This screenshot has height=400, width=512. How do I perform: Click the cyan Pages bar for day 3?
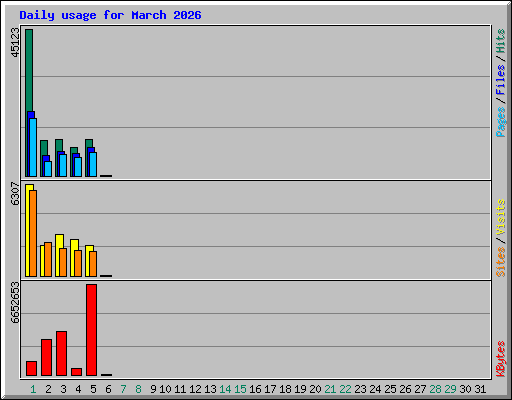click(x=63, y=165)
